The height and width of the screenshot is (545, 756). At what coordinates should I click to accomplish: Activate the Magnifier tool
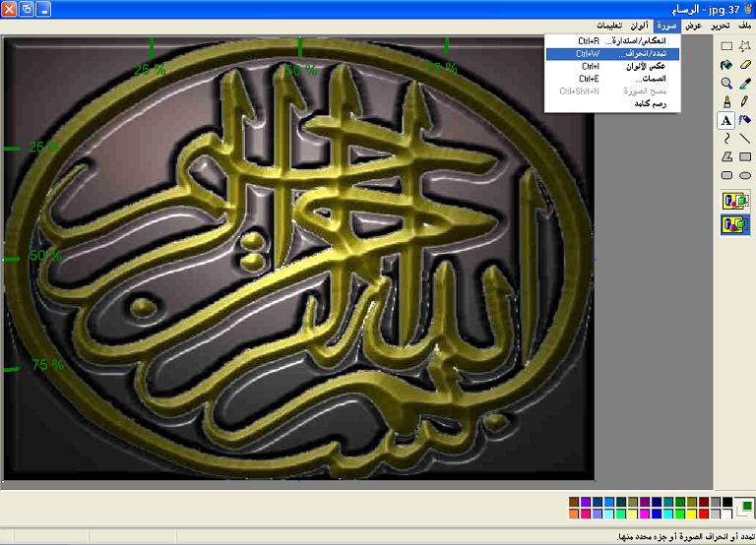pos(726,84)
